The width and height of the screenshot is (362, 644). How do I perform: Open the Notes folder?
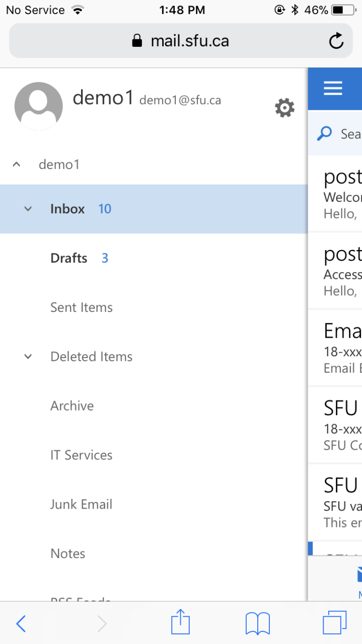(x=68, y=554)
